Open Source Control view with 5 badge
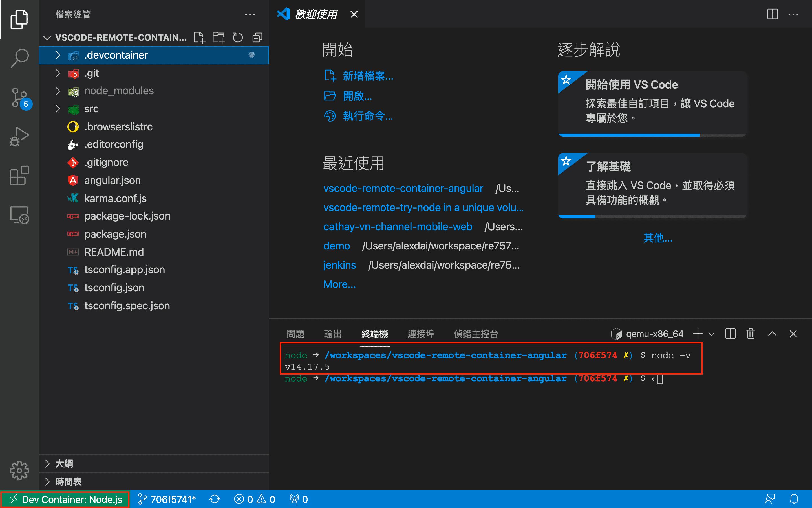The height and width of the screenshot is (508, 812). (x=20, y=98)
